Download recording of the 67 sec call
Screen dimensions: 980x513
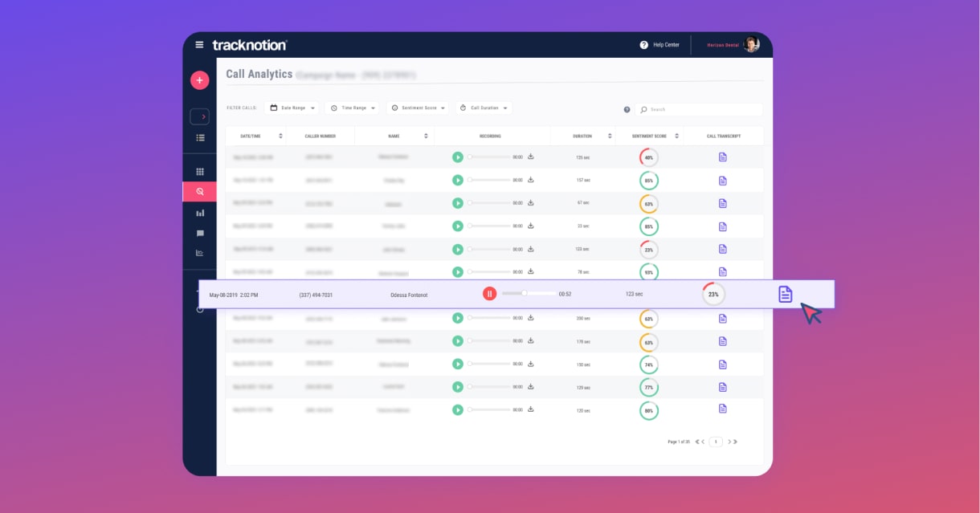(x=531, y=202)
